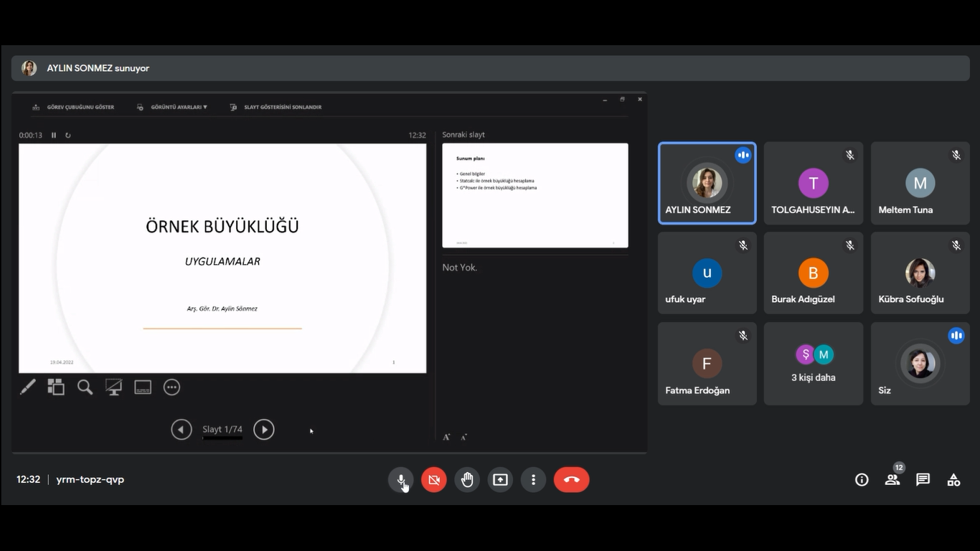The image size is (980, 551).
Task: Select the pen and laser pointer tool
Action: [27, 387]
